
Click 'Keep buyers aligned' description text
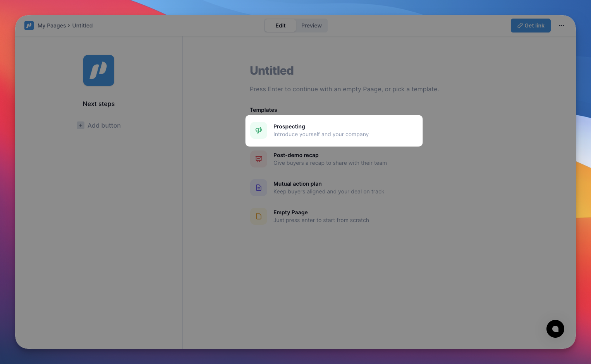click(329, 191)
